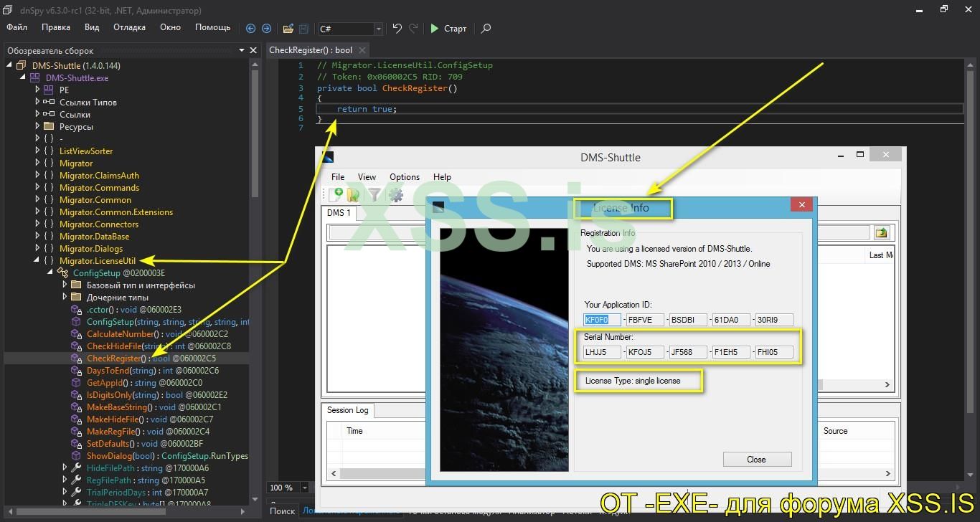Viewport: 980px width, 522px height.
Task: Click the navigate back arrow in dnSpy toolbar
Action: 250,29
